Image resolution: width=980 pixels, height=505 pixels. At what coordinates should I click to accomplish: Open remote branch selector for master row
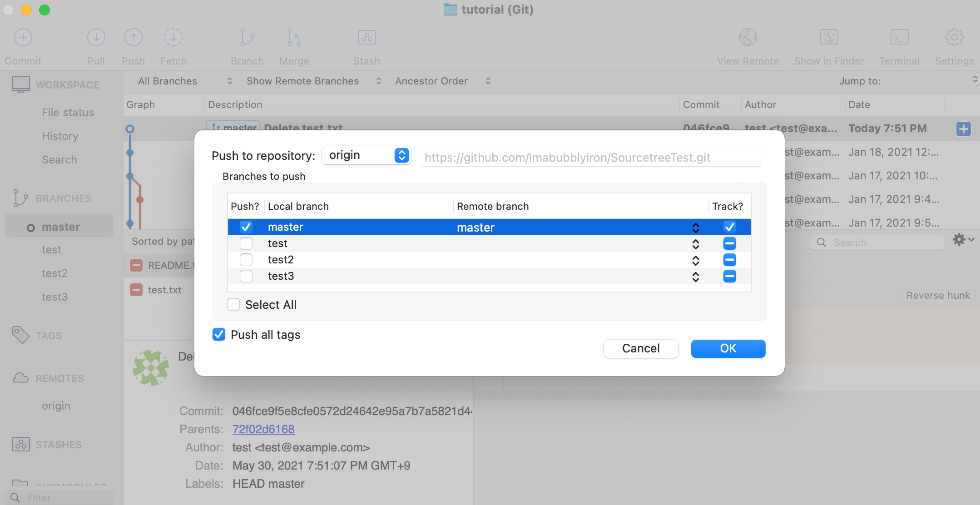point(695,228)
